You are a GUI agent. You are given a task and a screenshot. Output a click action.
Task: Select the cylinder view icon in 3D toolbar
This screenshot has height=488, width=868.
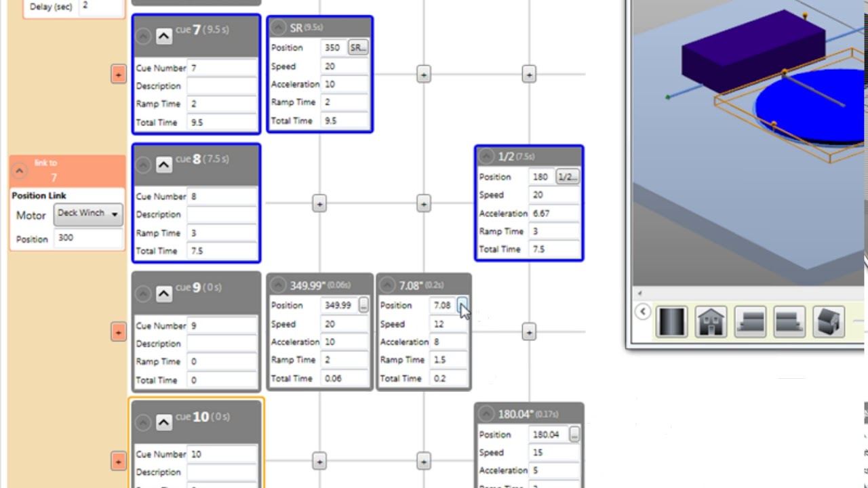pyautogui.click(x=671, y=321)
